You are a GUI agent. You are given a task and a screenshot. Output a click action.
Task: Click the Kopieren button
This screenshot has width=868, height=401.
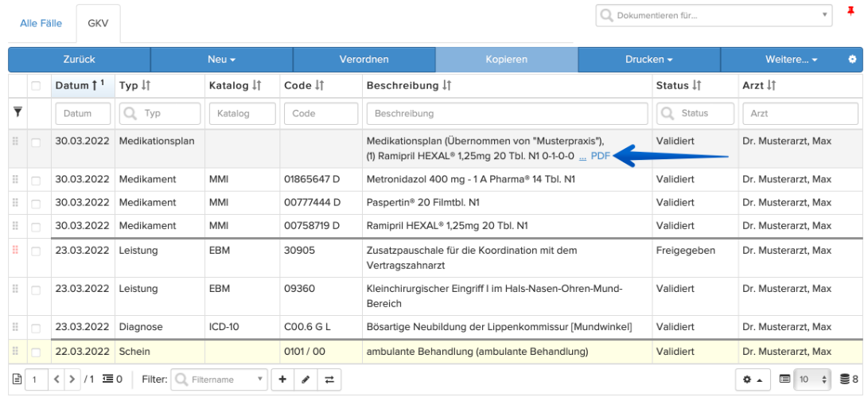coord(507,59)
